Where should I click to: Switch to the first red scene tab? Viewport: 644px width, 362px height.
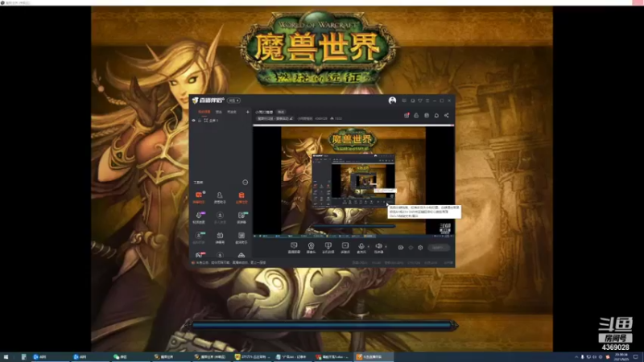204,112
